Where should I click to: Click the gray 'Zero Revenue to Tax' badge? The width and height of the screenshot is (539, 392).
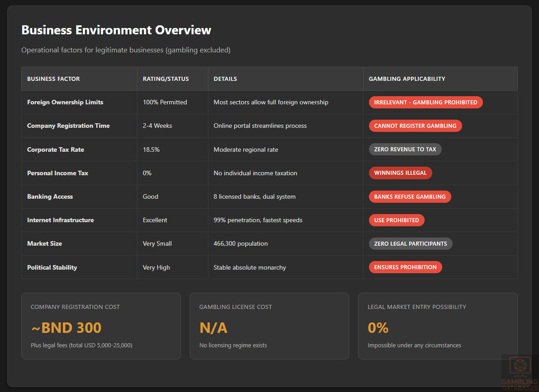[x=405, y=149]
